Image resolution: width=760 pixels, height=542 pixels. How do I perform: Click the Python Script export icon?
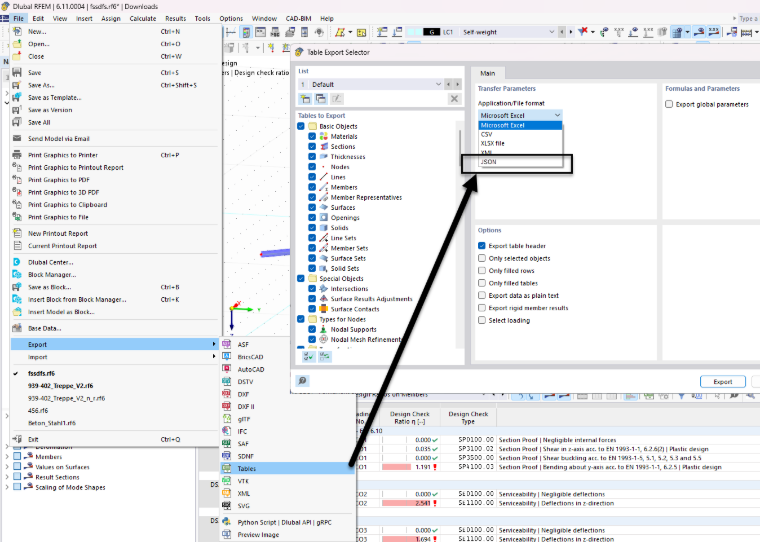tap(226, 522)
